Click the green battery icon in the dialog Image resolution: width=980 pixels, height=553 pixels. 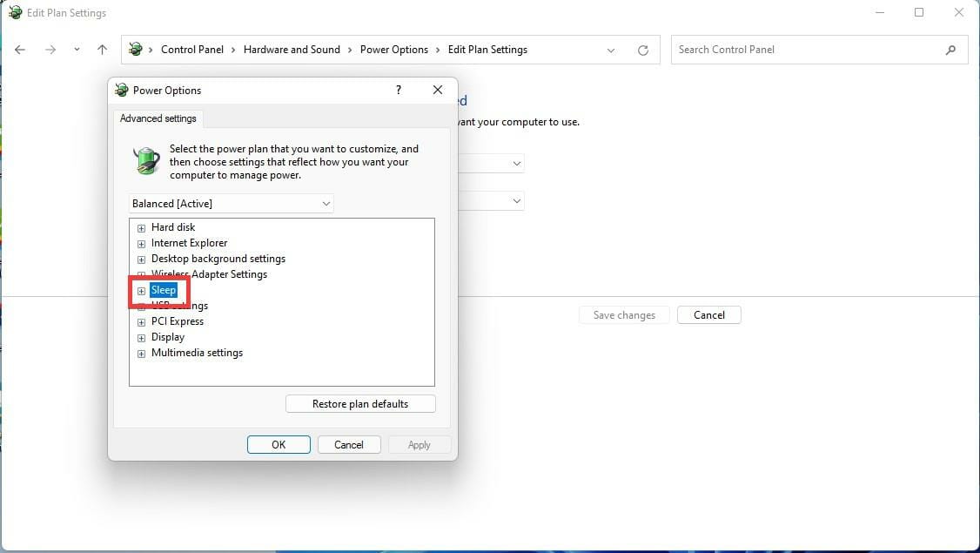point(145,160)
